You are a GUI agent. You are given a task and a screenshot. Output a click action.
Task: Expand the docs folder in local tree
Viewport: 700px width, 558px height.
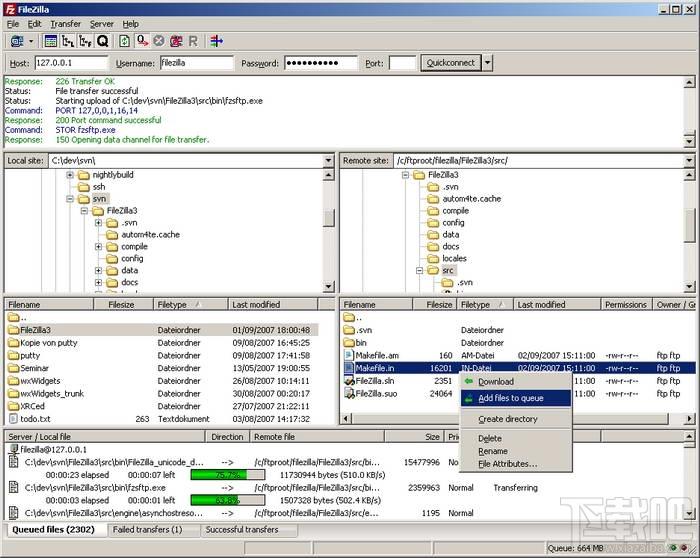pos(99,282)
